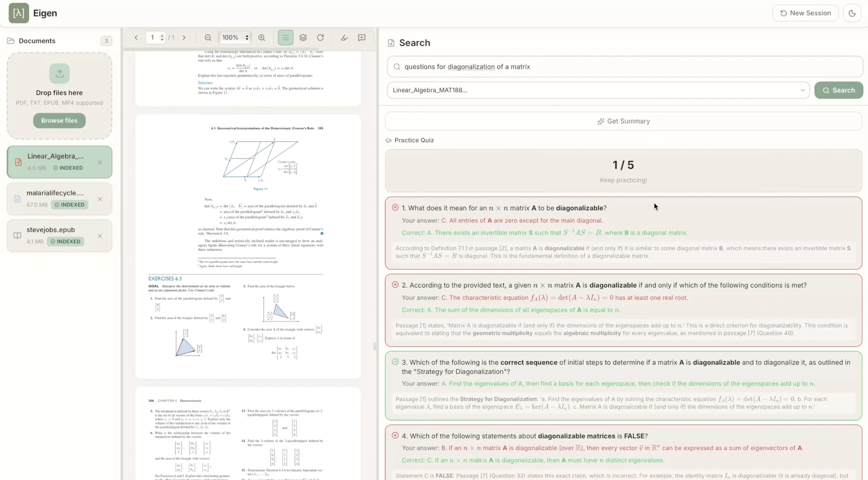This screenshot has width=868, height=480.
Task: Rotate the document view
Action: coord(320,37)
